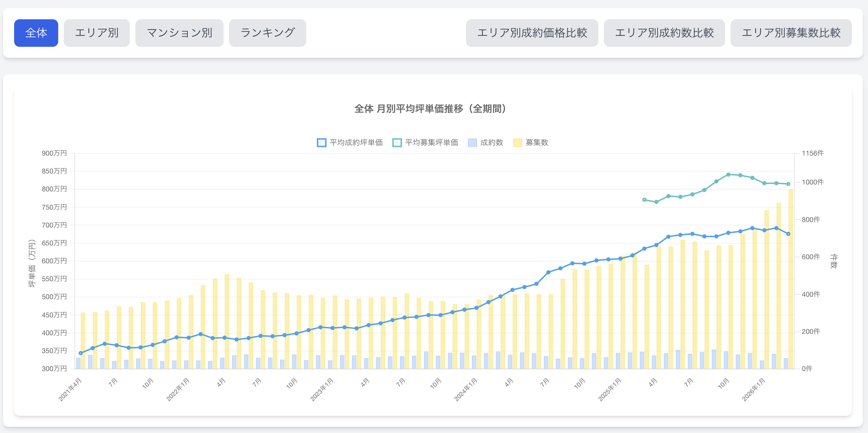Switch to the エリア別 tab

[x=96, y=33]
